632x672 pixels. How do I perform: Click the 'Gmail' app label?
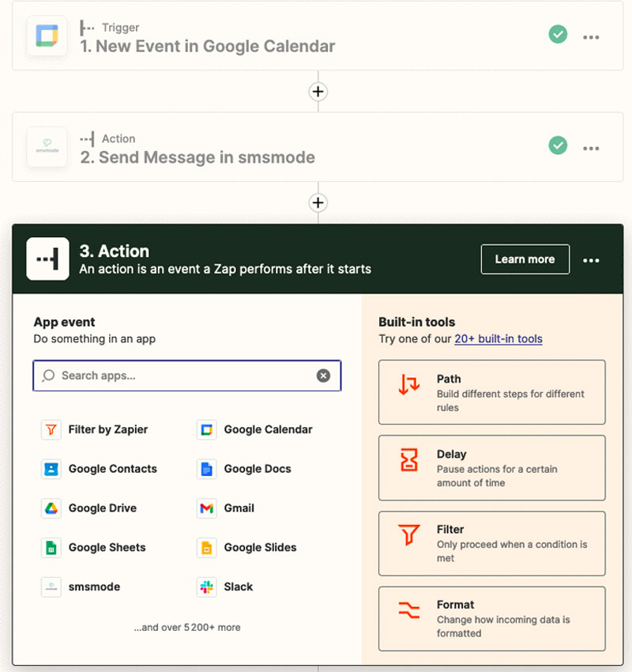point(239,508)
